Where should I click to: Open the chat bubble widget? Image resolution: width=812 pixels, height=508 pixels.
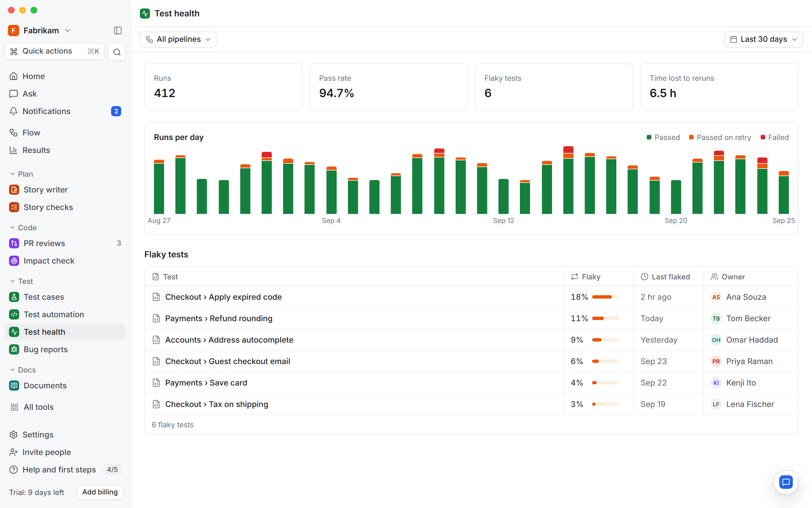coord(785,482)
